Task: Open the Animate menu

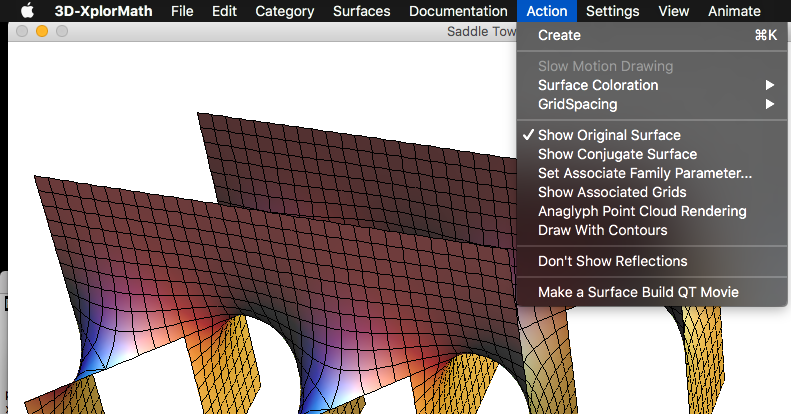Action: pos(734,11)
